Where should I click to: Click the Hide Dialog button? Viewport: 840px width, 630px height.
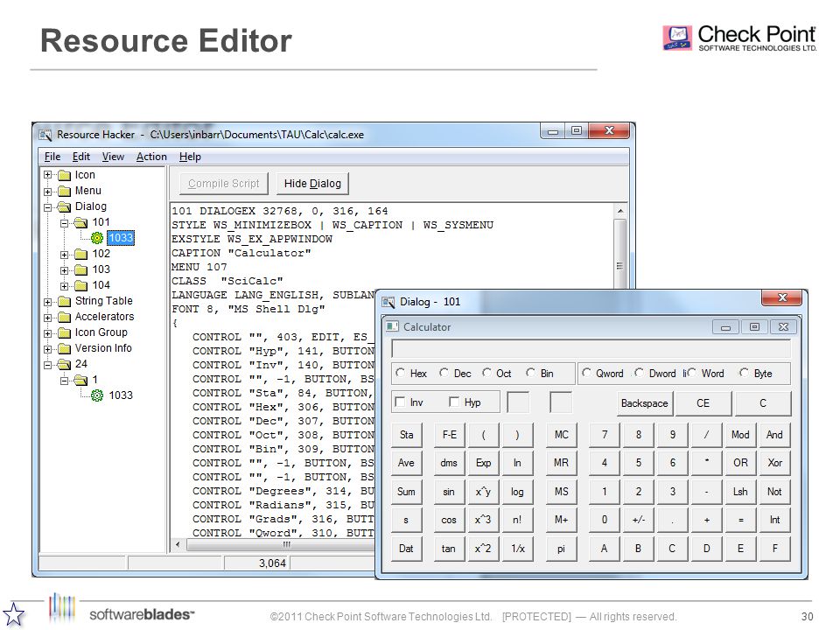tap(313, 184)
